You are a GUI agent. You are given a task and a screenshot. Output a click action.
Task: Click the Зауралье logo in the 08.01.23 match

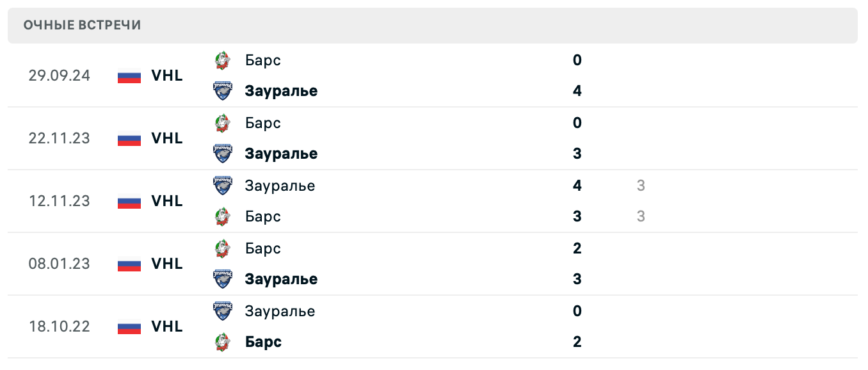[222, 279]
